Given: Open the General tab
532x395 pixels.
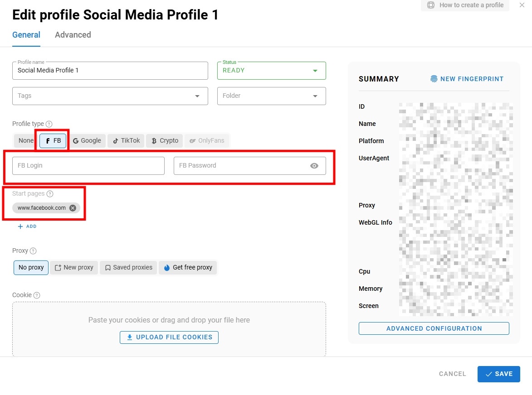Looking at the screenshot, I should pyautogui.click(x=26, y=35).
